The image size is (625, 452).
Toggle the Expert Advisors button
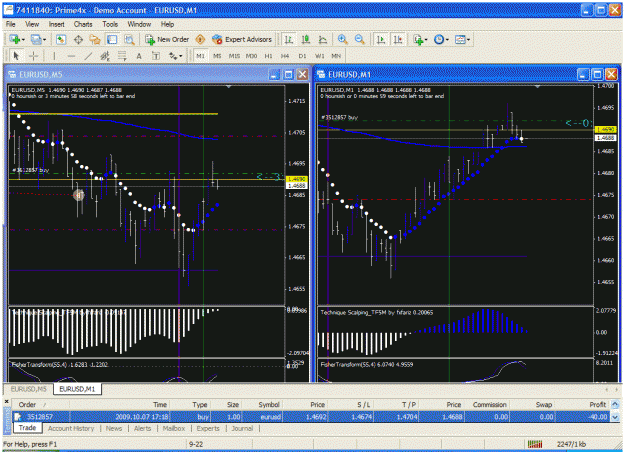point(242,39)
